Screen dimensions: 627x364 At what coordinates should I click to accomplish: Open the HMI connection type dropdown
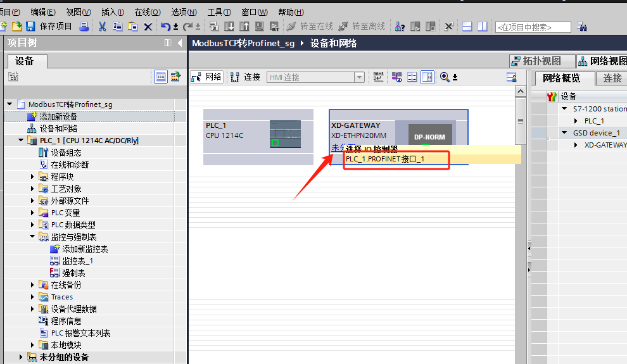[315, 77]
